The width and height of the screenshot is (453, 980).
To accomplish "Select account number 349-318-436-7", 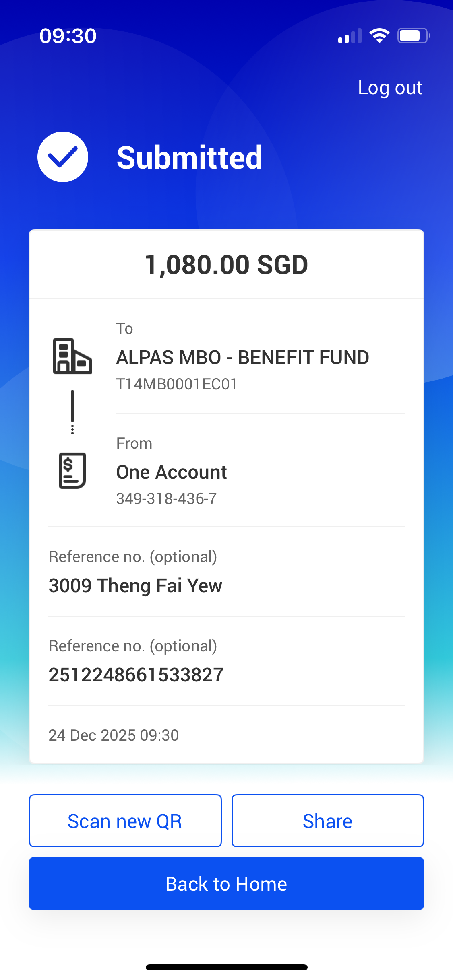I will coord(166,499).
